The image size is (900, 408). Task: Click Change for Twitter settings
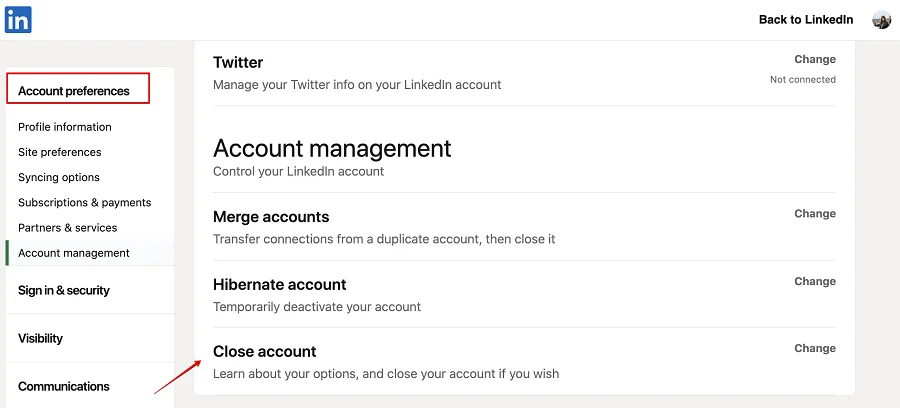pos(815,60)
